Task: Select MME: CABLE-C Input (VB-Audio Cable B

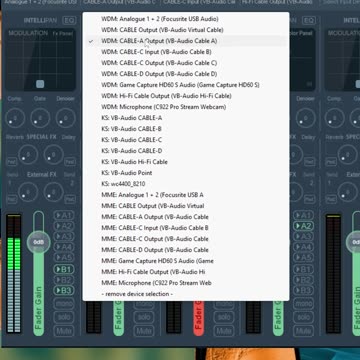Action: coord(186,228)
